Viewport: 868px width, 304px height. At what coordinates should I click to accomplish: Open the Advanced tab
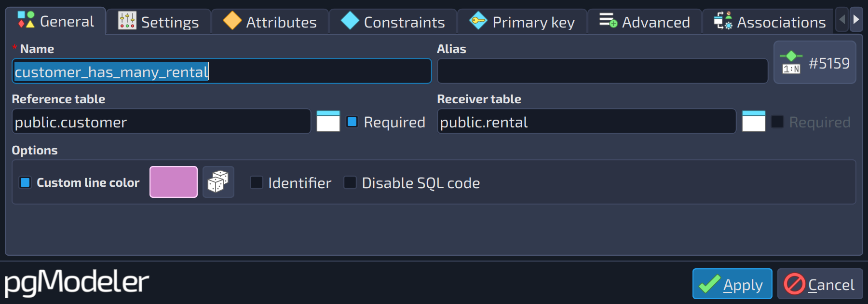(644, 22)
